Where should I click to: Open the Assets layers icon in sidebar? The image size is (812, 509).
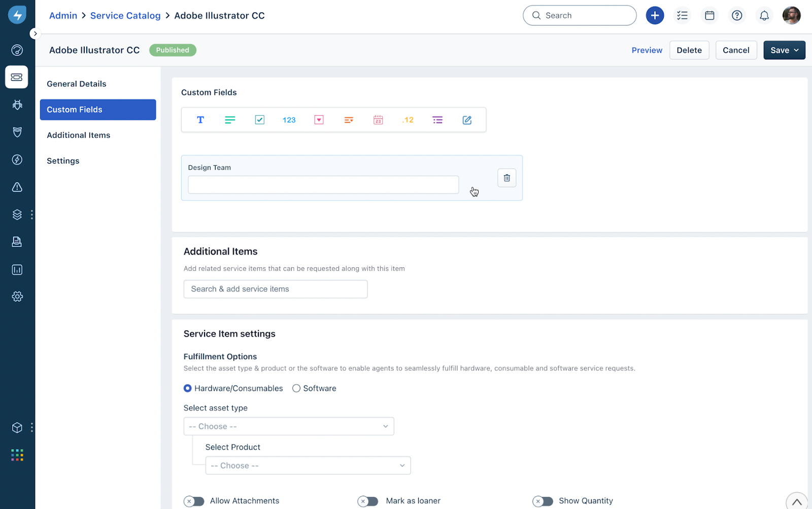[17, 214]
